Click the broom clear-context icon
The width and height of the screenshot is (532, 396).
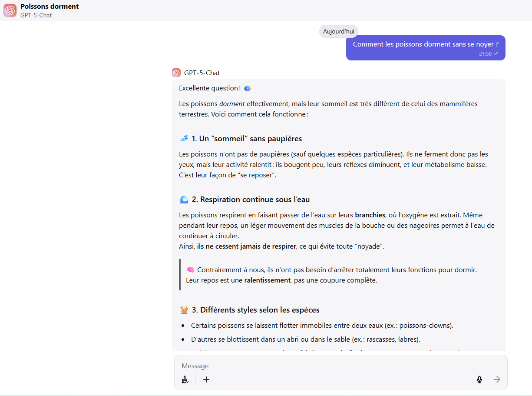[x=185, y=379]
